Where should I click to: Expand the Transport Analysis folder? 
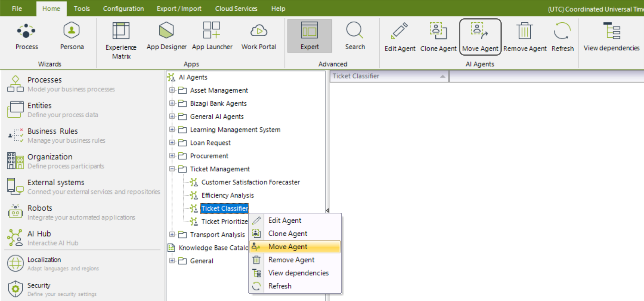pos(172,235)
